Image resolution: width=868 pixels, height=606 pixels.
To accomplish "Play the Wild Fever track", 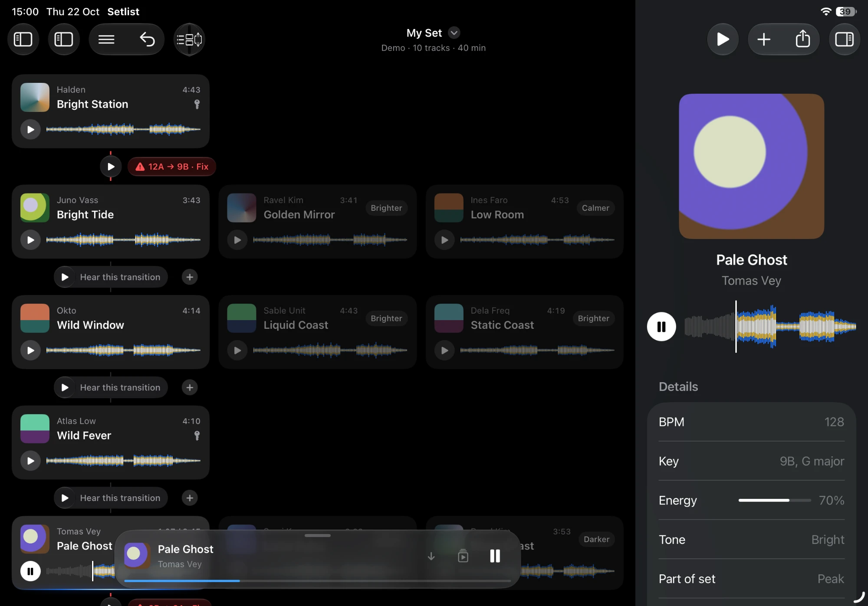I will point(30,461).
